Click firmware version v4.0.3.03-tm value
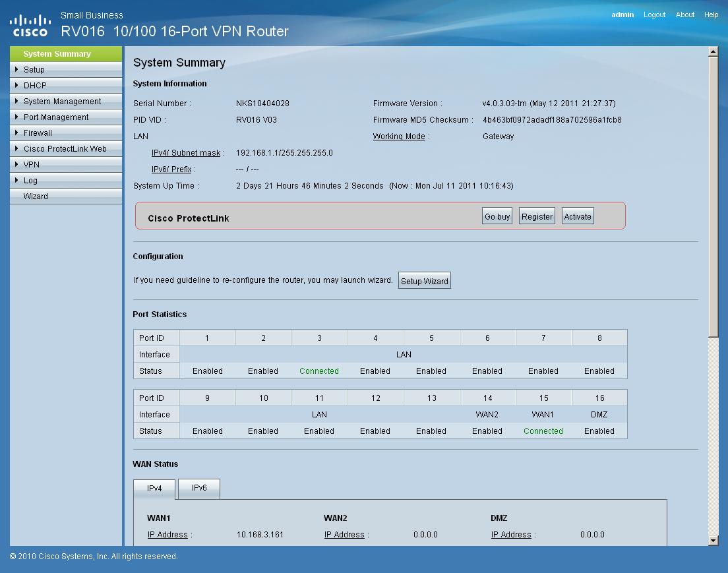 (549, 103)
